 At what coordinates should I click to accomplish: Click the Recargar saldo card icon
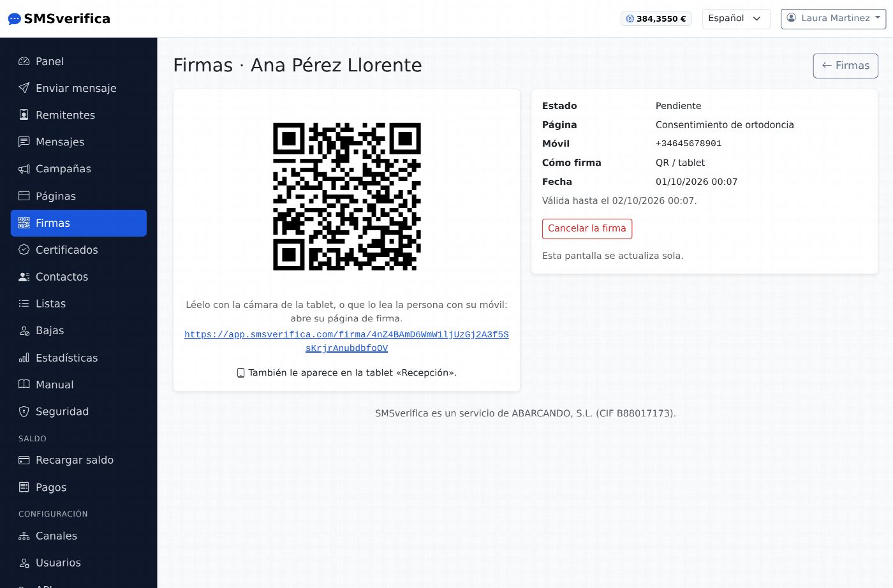pos(24,460)
